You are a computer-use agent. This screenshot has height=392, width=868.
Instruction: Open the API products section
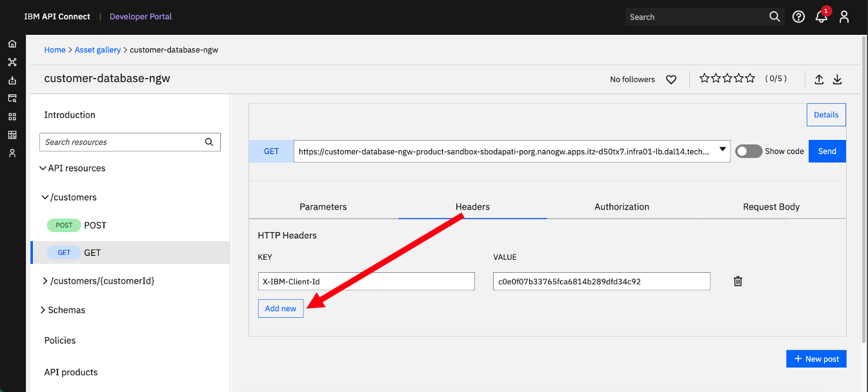tap(71, 372)
